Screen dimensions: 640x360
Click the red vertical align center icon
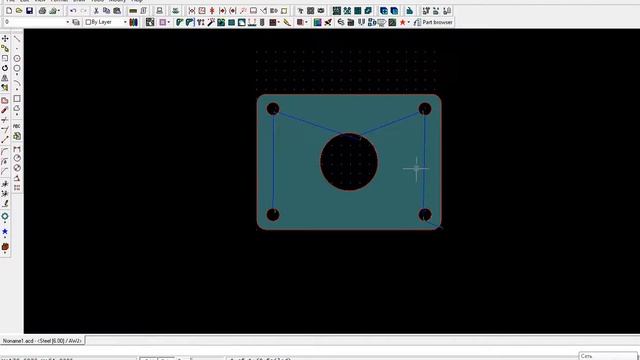click(212, 11)
